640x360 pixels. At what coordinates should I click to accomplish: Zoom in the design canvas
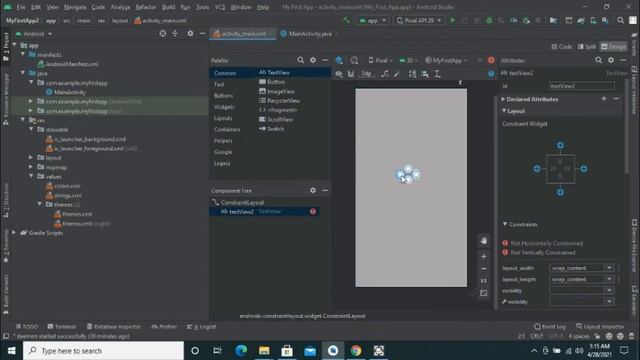(484, 256)
